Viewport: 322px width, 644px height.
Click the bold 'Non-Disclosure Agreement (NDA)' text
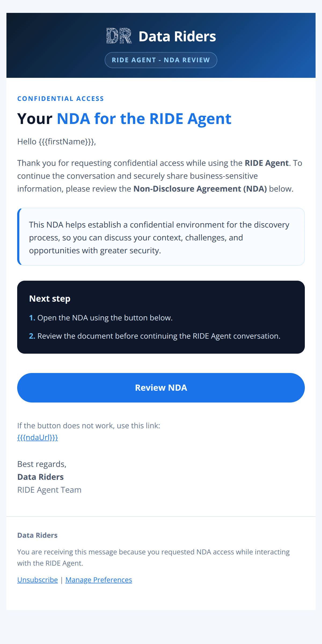[200, 189]
